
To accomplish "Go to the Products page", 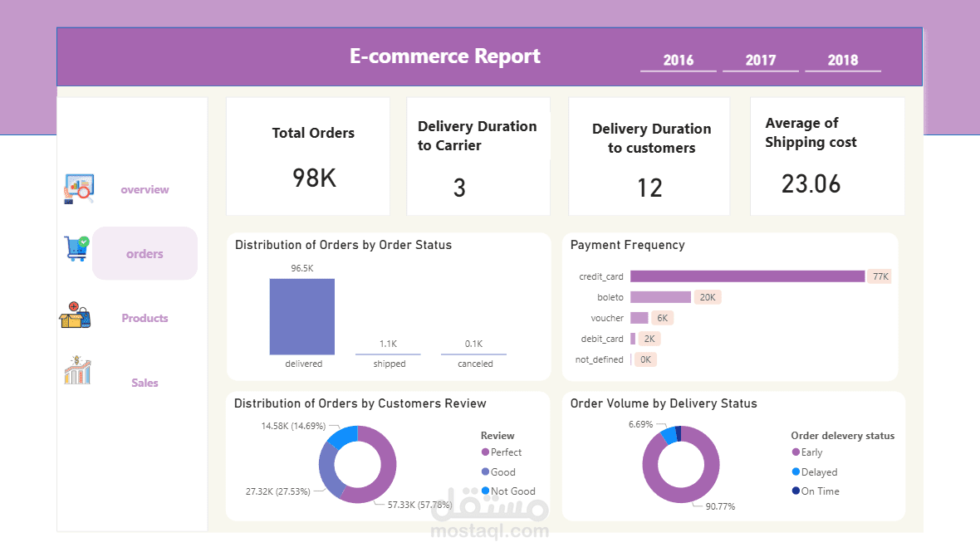I will pyautogui.click(x=145, y=318).
